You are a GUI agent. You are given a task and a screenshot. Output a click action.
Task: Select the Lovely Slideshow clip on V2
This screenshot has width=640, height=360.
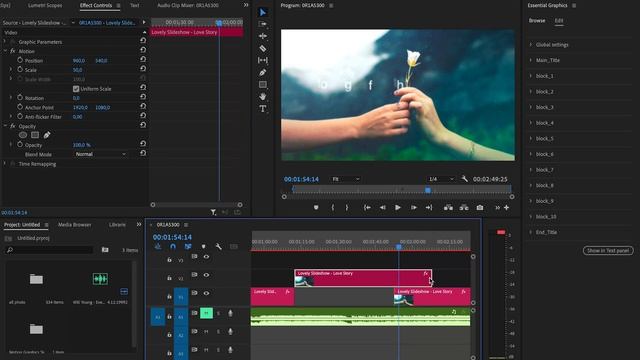tap(363, 278)
